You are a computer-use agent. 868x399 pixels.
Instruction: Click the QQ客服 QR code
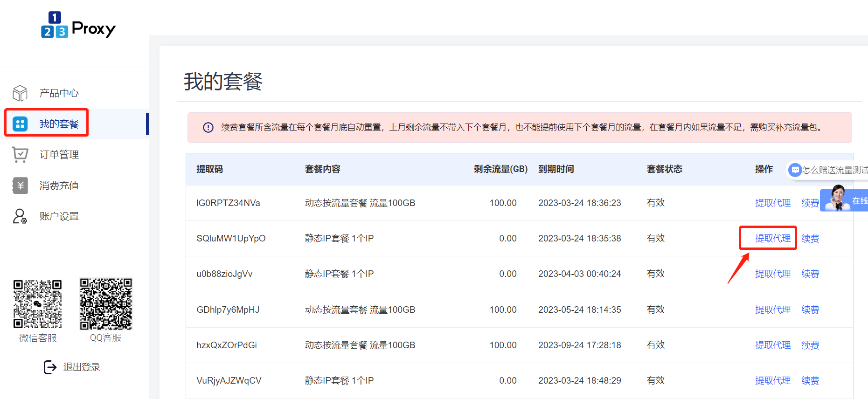pyautogui.click(x=106, y=304)
